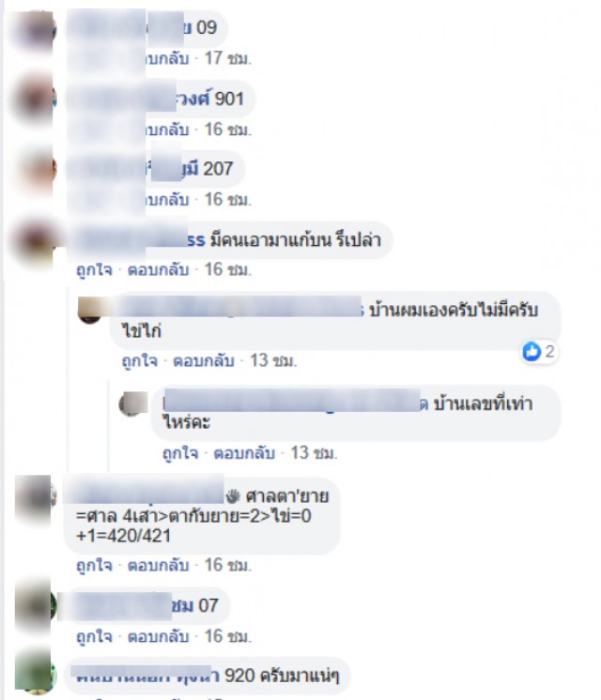Click ถูกใจ under the 07 comment

pos(94,636)
